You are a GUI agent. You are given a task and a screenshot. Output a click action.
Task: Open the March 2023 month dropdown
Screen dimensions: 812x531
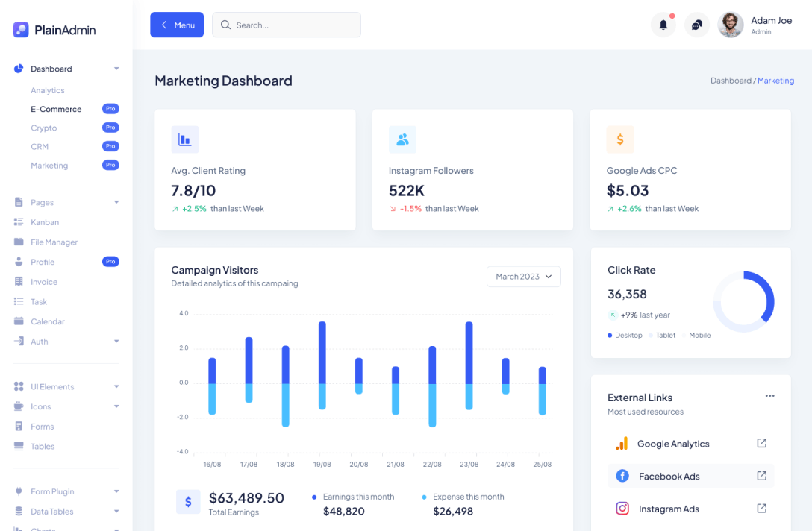click(523, 277)
